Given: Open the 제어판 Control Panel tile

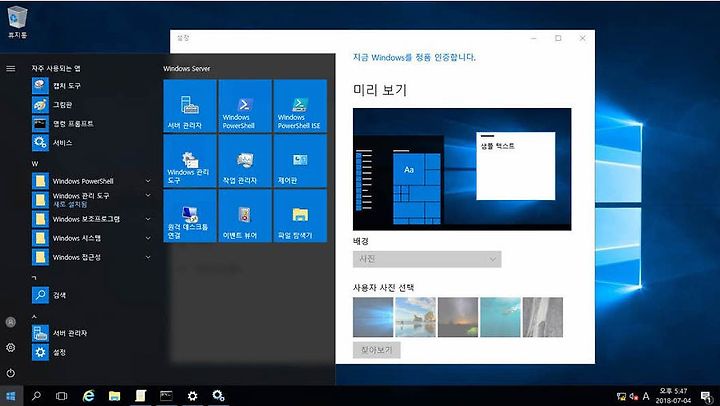Looking at the screenshot, I should point(300,161).
